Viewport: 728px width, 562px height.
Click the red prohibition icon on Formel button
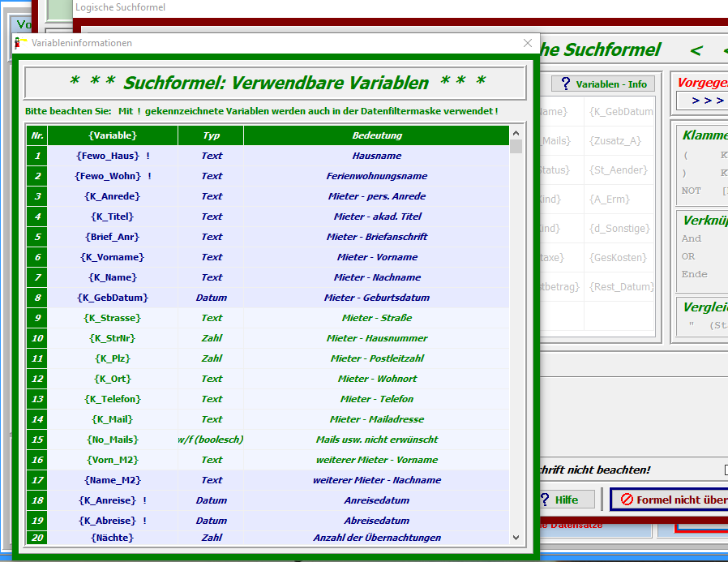tap(626, 500)
